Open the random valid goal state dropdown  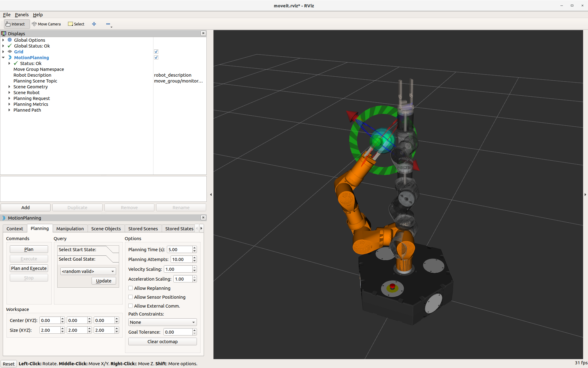click(88, 271)
